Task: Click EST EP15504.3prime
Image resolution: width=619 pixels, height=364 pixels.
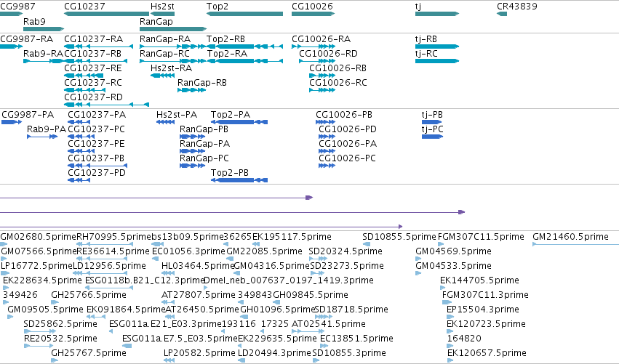Action: (x=450, y=317)
